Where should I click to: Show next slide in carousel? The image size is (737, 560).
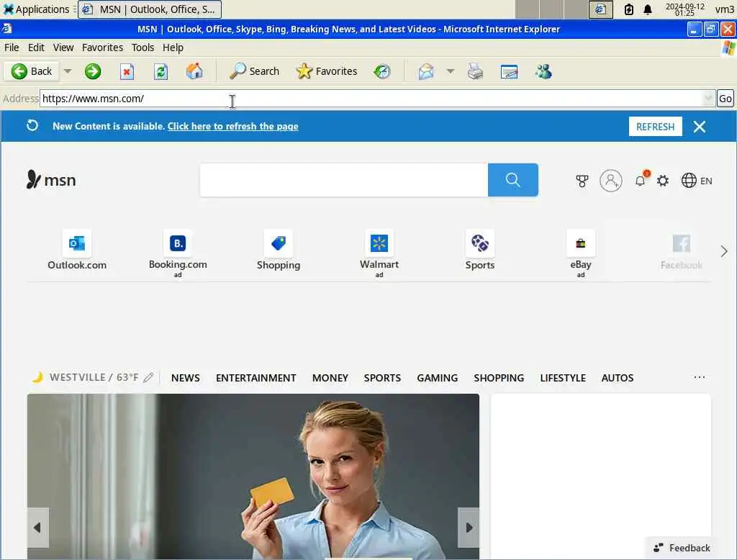469,528
